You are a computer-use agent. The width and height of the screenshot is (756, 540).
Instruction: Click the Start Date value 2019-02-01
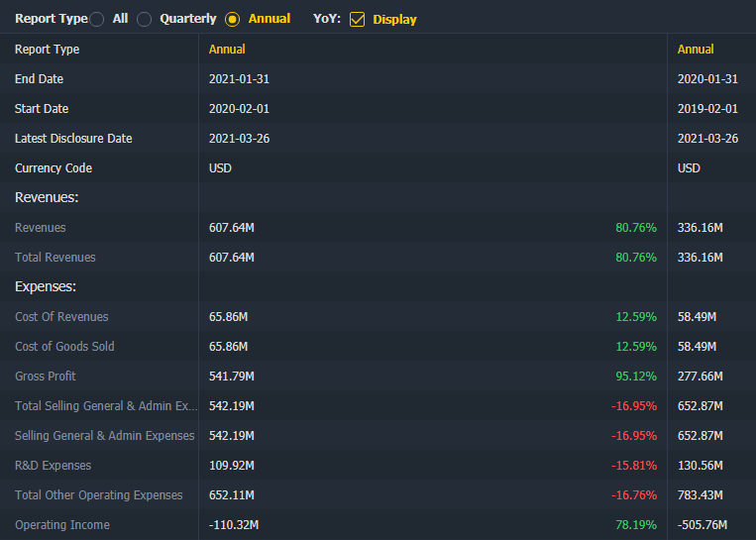pyautogui.click(x=707, y=109)
